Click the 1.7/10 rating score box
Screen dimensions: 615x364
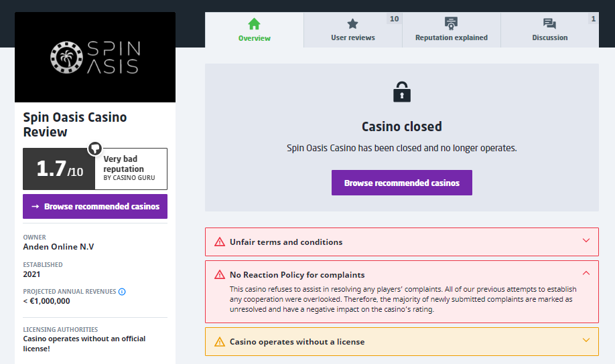[x=60, y=169]
